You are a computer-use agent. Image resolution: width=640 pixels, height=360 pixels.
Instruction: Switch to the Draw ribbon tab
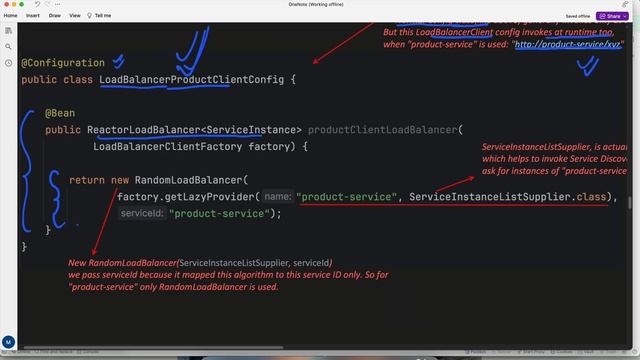[55, 16]
